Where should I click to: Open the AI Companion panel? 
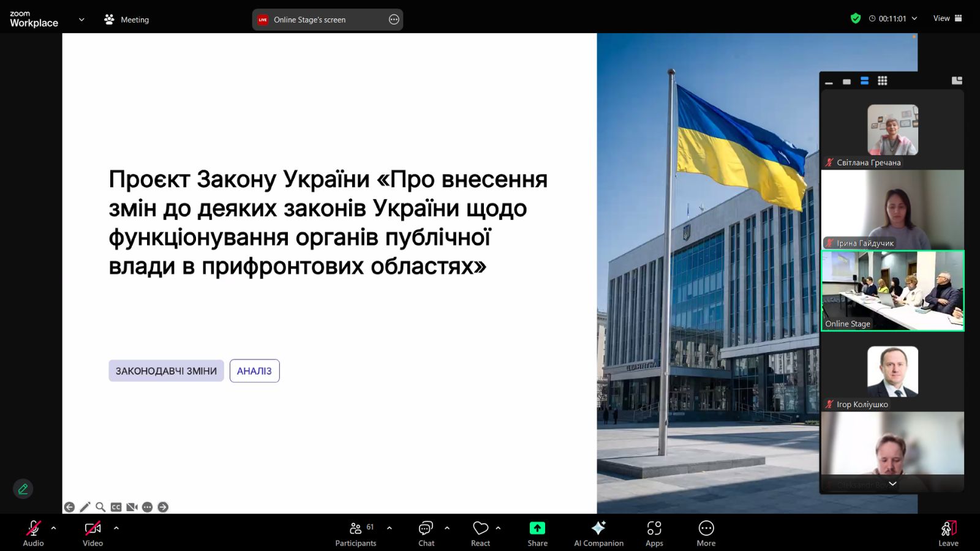tap(598, 533)
